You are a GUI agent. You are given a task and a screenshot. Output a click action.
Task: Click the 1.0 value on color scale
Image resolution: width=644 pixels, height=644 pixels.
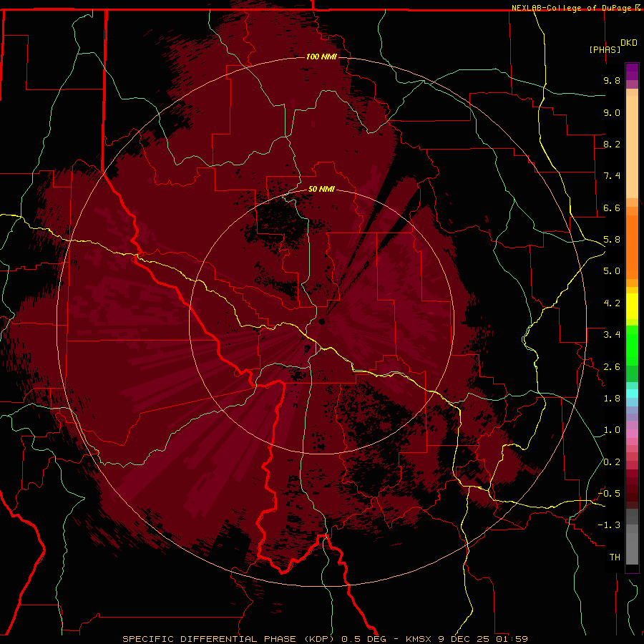(x=612, y=430)
